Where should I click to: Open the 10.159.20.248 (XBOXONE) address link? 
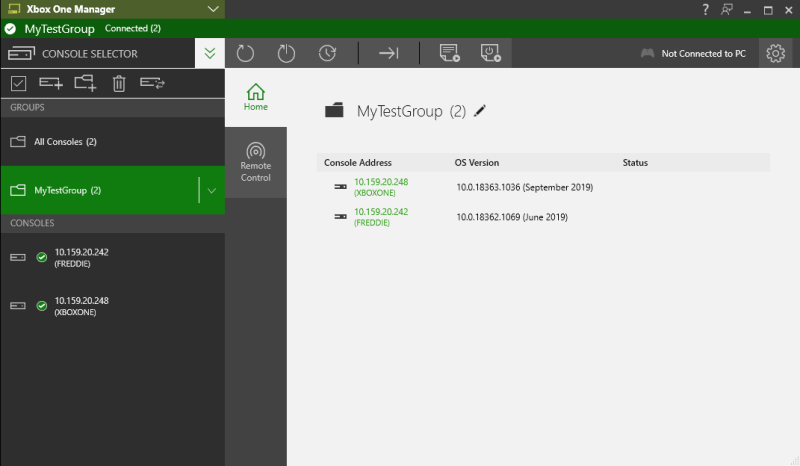(x=381, y=187)
